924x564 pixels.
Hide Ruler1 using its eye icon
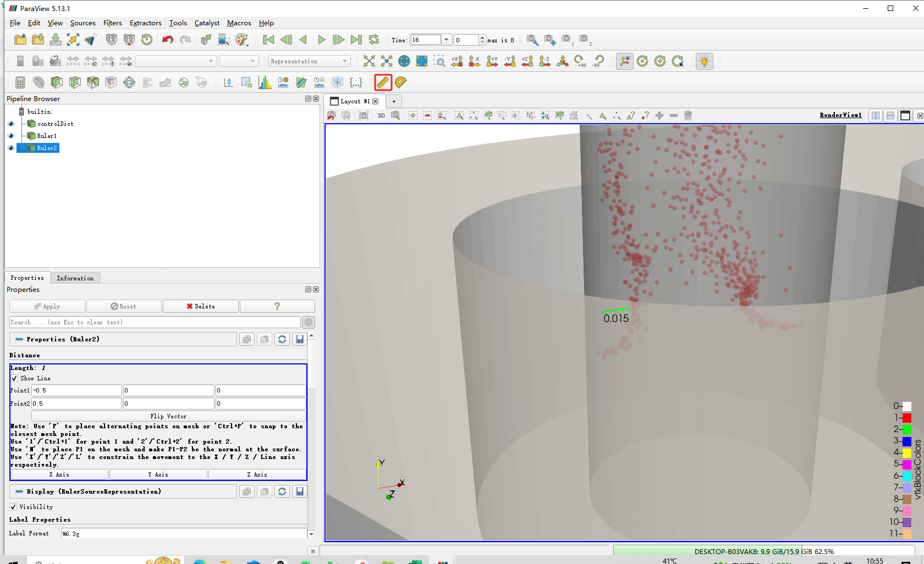pos(11,136)
